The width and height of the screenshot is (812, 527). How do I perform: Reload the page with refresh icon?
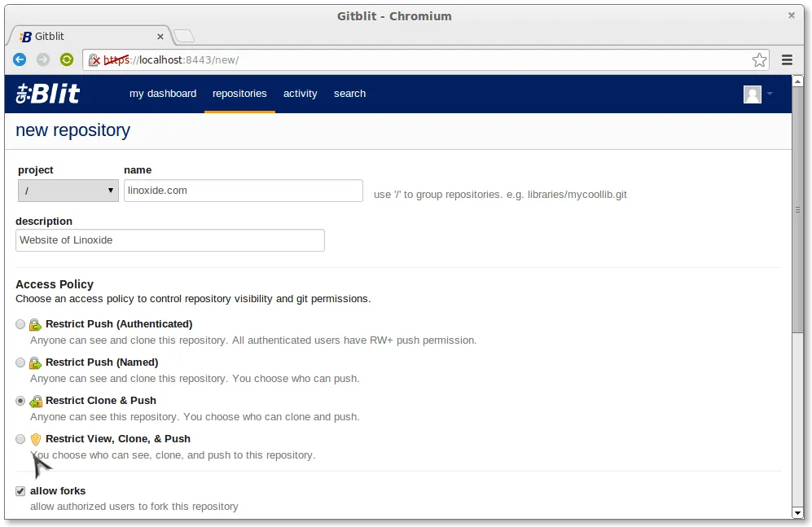(67, 59)
